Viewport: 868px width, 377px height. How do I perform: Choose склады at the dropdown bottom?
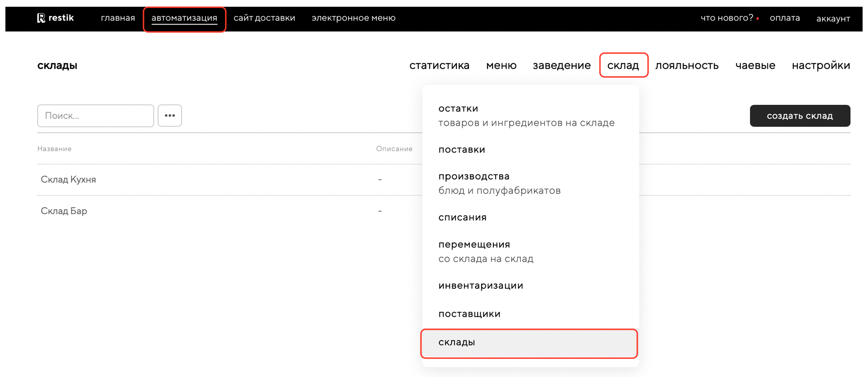456,342
